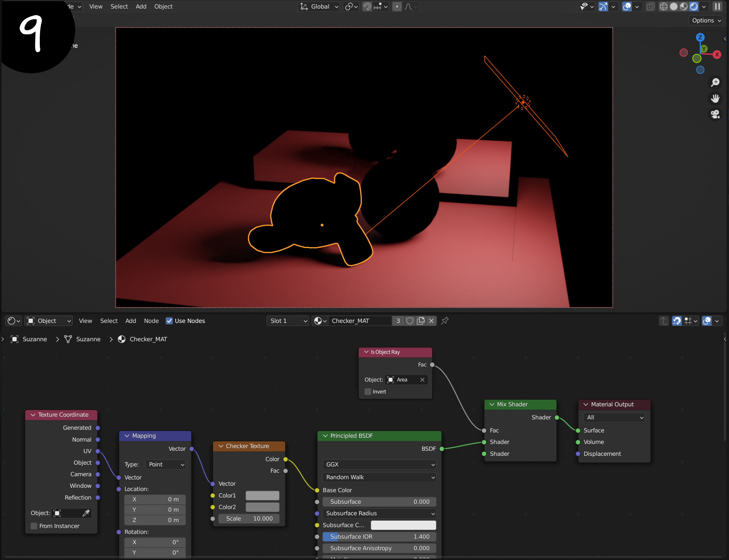
Task: Toggle proportional editing icon
Action: (397, 7)
